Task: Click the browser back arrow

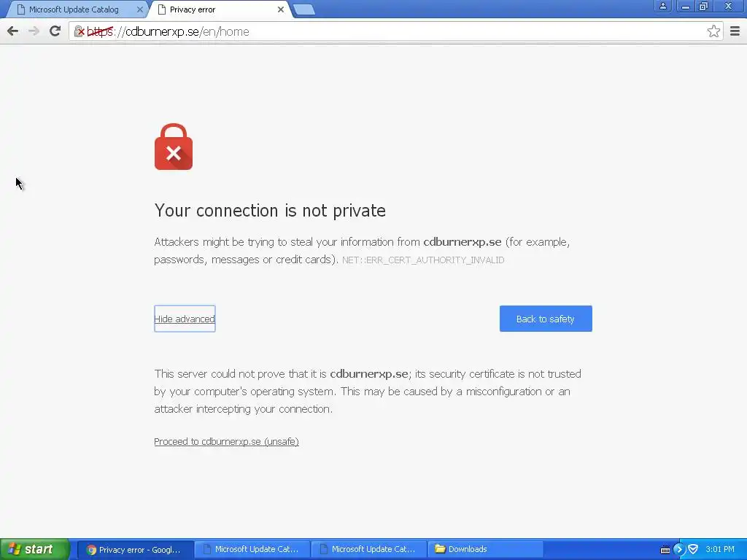Action: 13,31
